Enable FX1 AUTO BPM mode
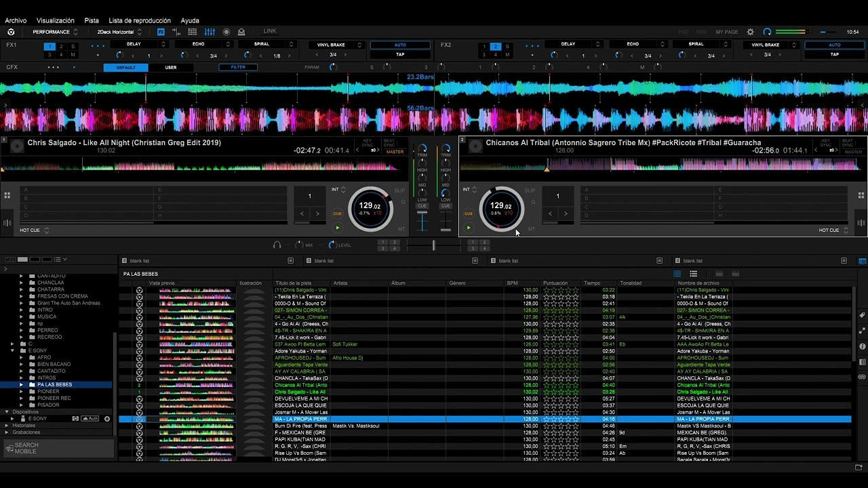Viewport: 868px width, 488px height. [400, 45]
